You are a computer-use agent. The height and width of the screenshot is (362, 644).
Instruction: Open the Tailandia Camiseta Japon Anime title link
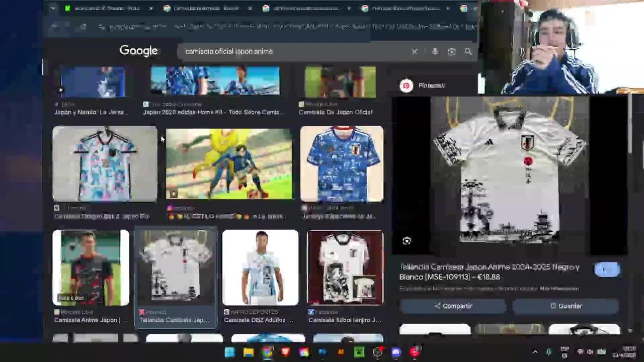tap(490, 271)
